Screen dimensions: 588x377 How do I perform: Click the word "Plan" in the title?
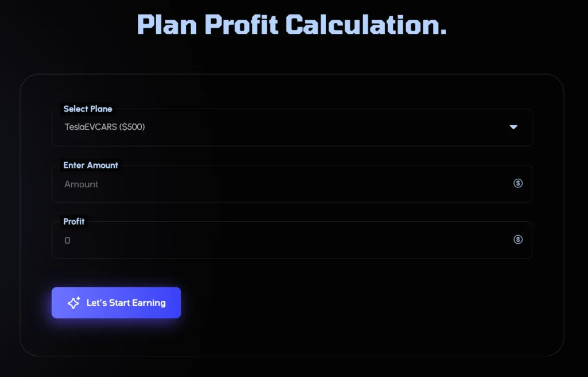(167, 24)
